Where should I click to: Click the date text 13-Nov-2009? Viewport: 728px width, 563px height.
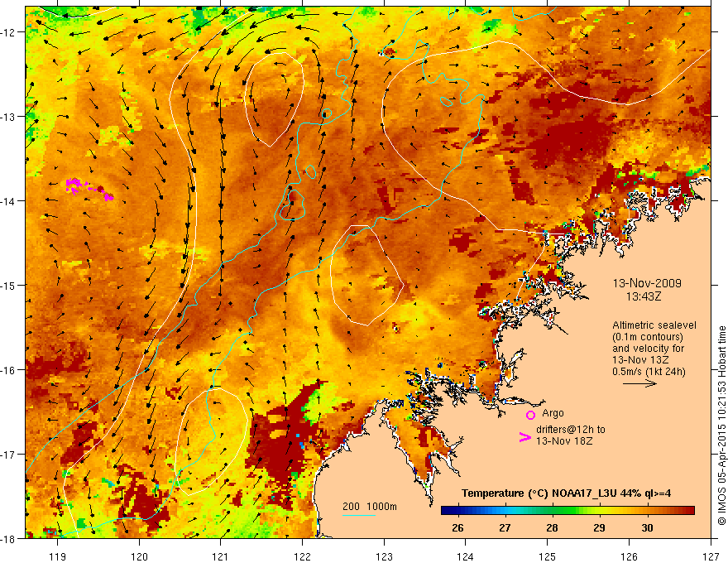pyautogui.click(x=647, y=283)
